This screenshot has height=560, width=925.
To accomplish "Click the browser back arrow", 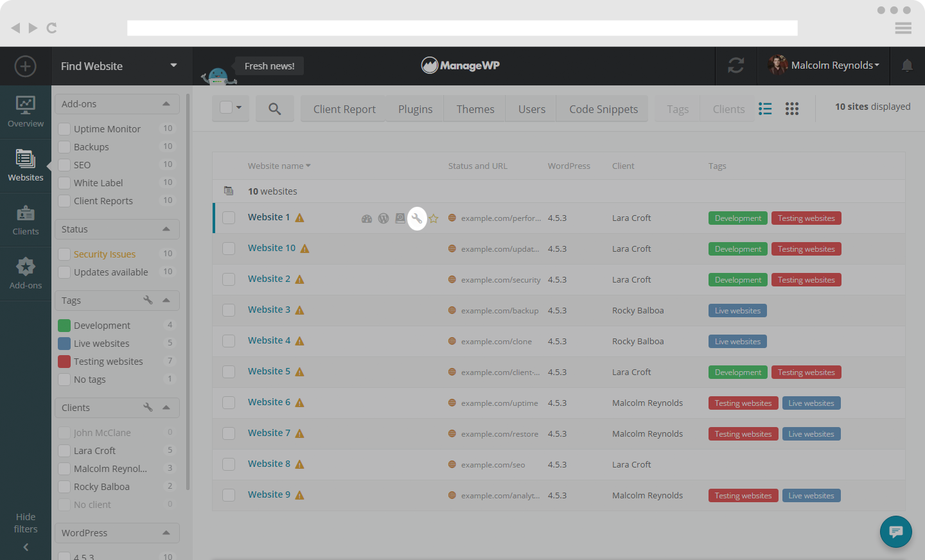I will click(x=15, y=28).
